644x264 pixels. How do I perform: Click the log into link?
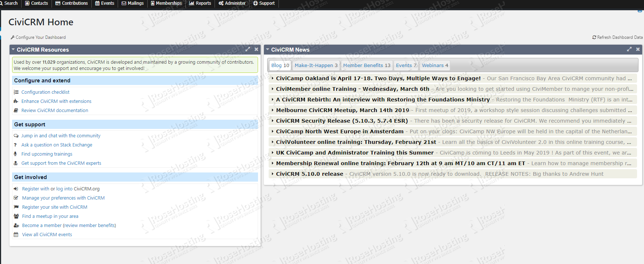[64, 189]
